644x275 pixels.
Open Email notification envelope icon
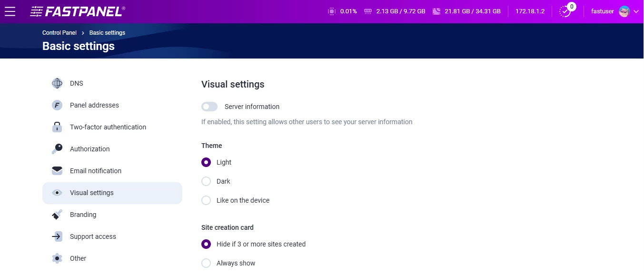(57, 171)
